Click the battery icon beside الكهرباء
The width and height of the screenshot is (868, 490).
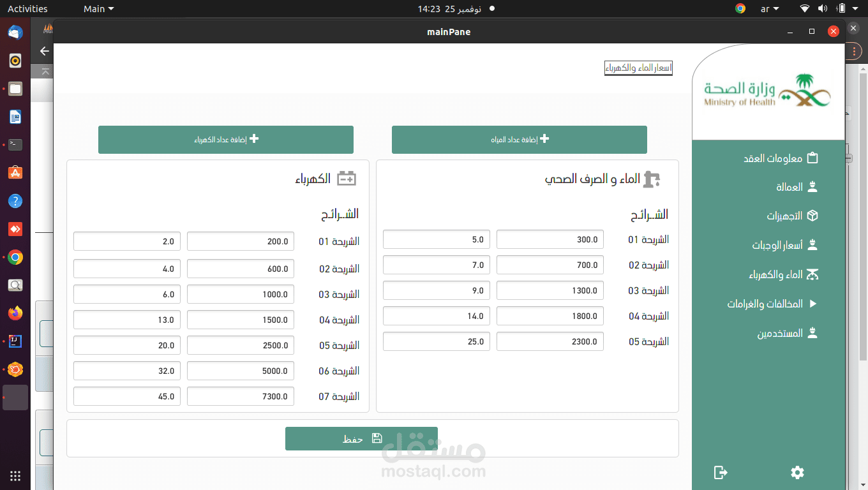[x=347, y=179]
